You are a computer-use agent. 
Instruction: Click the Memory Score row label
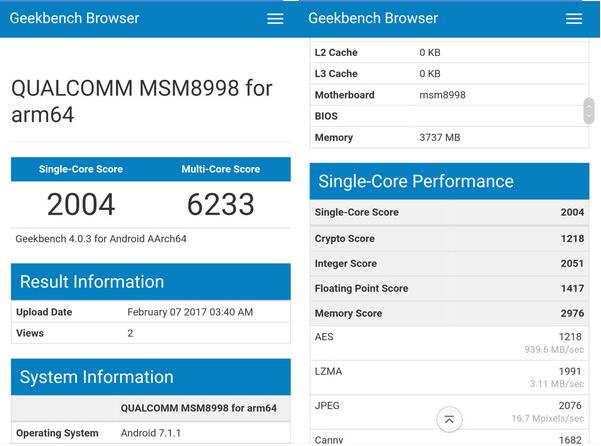click(348, 313)
